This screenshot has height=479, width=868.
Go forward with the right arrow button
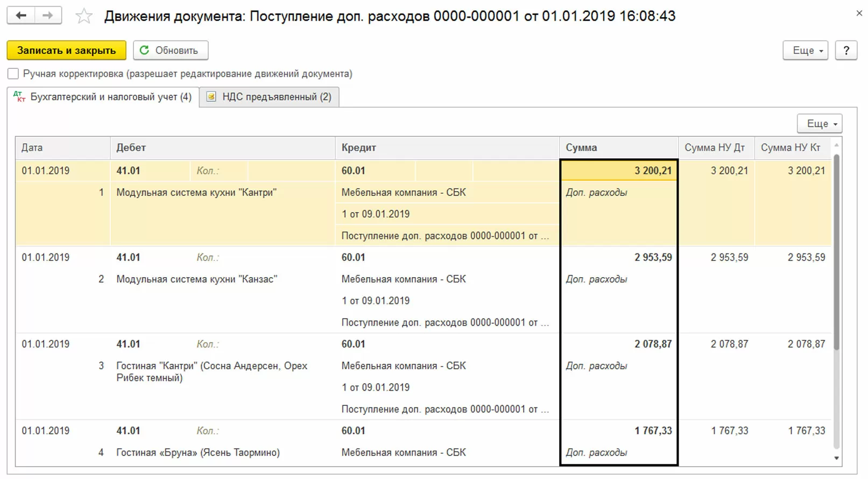tap(48, 16)
